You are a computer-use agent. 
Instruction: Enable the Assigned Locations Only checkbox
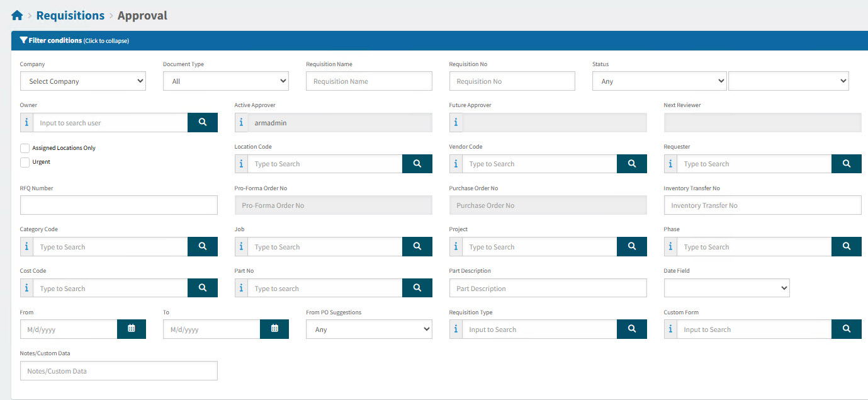point(25,147)
